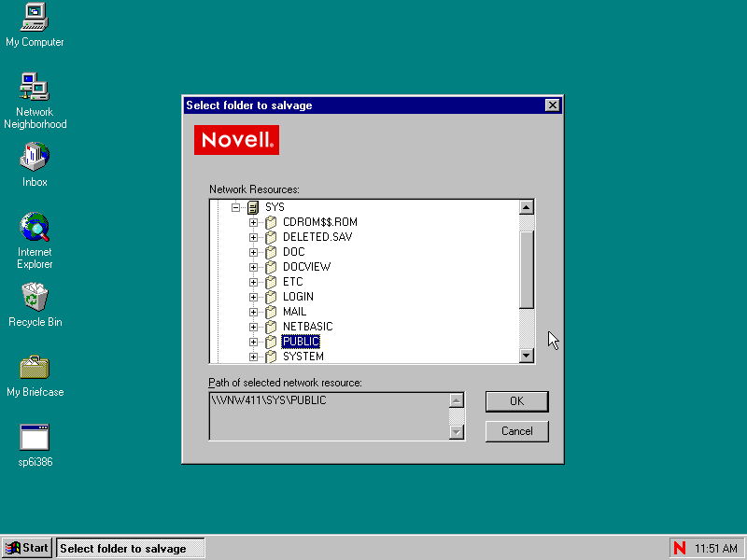Click the 11:51 AM taskbar clock
The height and width of the screenshot is (560, 747).
(x=715, y=549)
